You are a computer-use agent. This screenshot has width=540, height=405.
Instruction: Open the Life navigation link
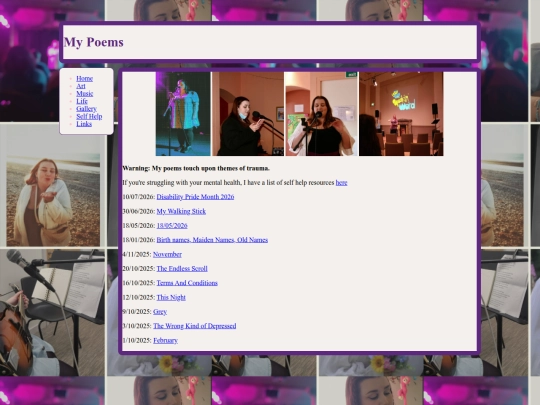pyautogui.click(x=82, y=101)
